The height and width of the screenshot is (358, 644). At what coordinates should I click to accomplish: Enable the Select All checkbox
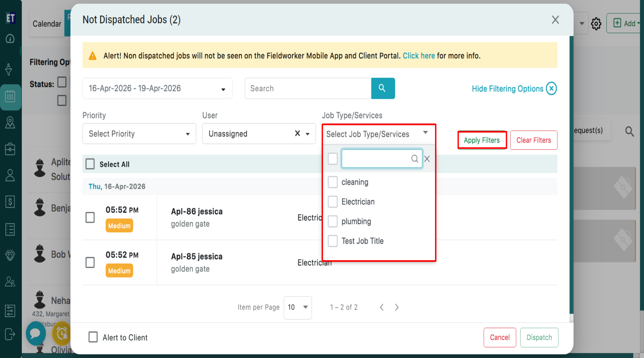click(90, 164)
